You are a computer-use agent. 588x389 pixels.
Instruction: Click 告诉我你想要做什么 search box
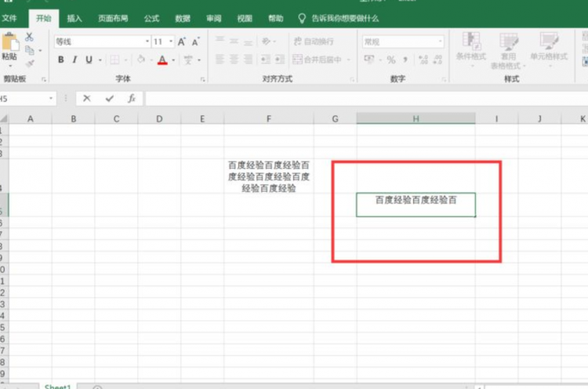(x=338, y=18)
